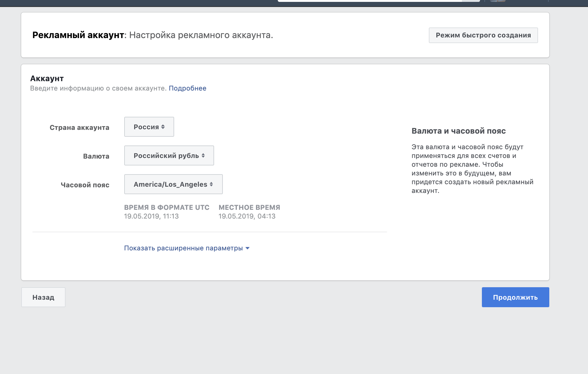Click the Аккаунт section heading
588x374 pixels.
point(47,78)
